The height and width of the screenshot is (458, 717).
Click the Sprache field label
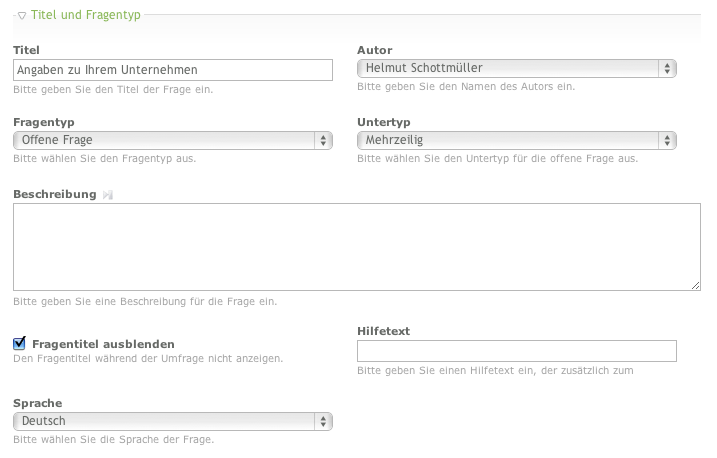tap(37, 402)
